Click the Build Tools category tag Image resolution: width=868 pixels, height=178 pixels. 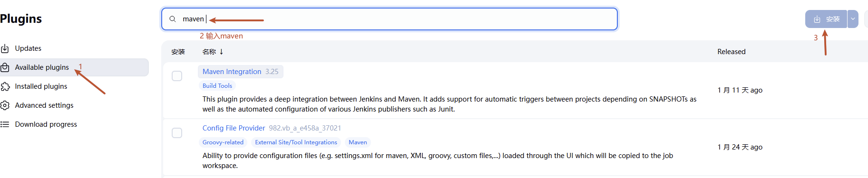coord(217,86)
